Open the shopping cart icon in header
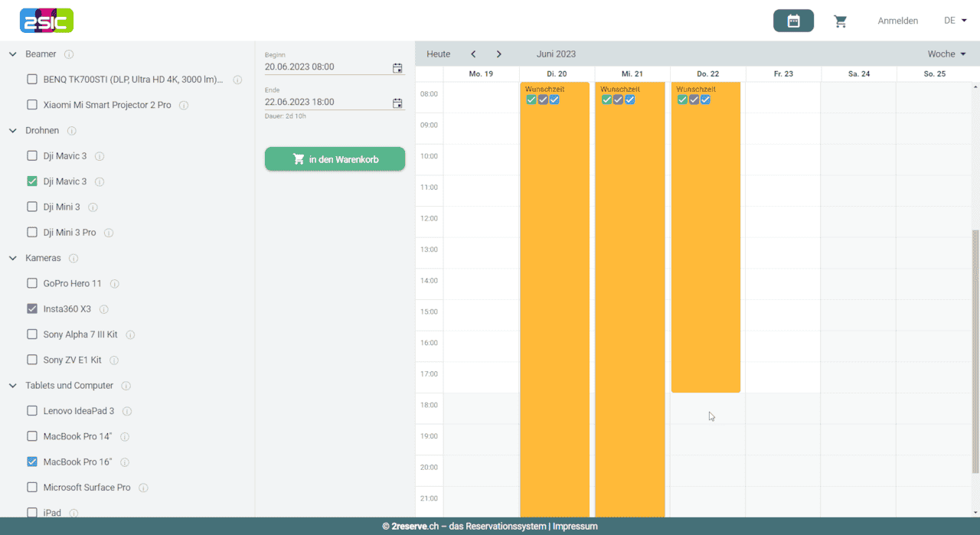Screen dimensions: 980x535 point(840,21)
